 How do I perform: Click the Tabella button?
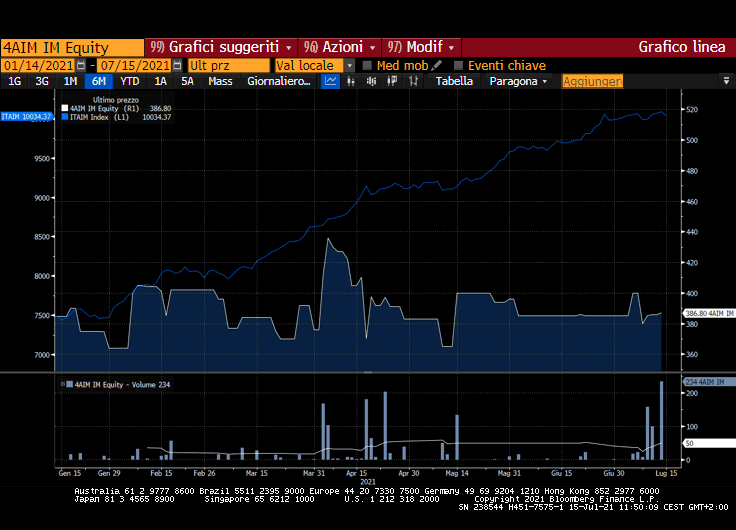(x=454, y=81)
